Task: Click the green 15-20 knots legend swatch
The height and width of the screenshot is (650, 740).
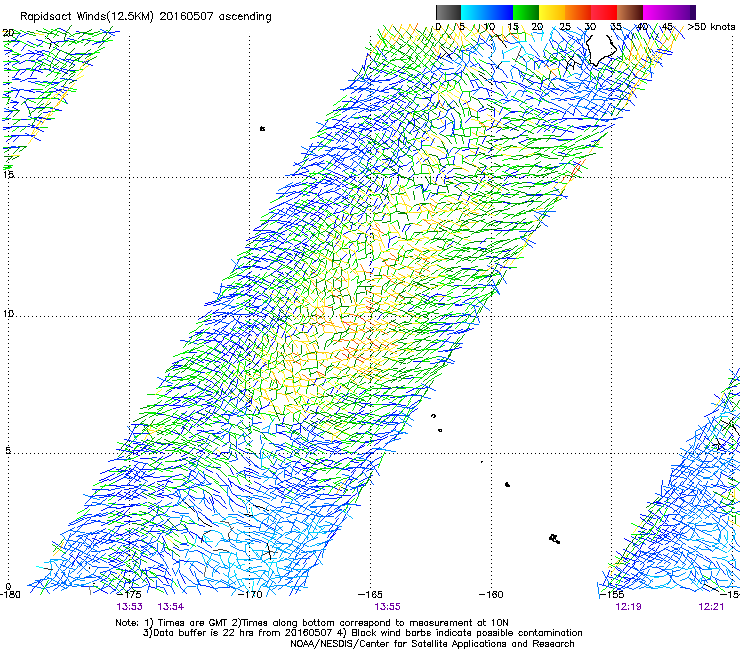Action: pos(526,12)
